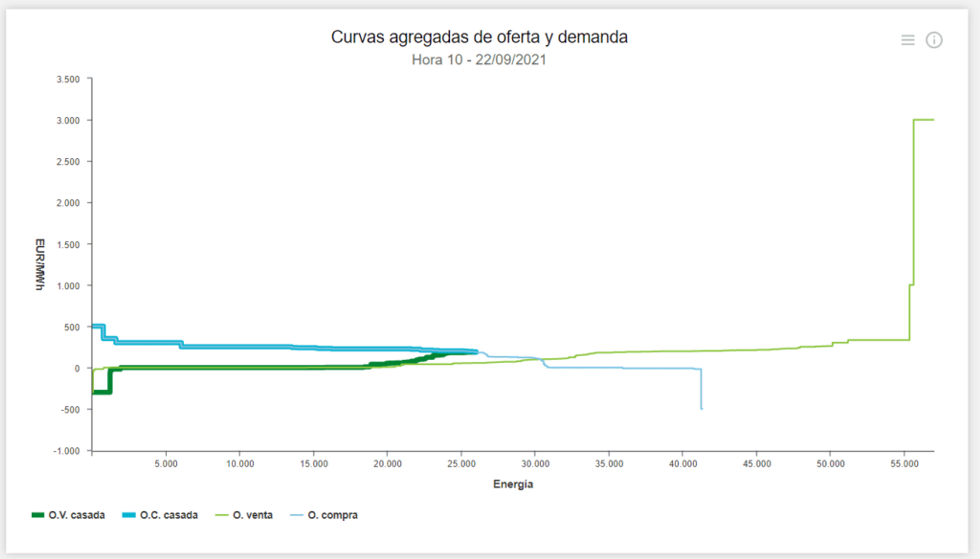The image size is (980, 559).
Task: Click the 3.000 y-axis tick label
Action: (x=68, y=120)
